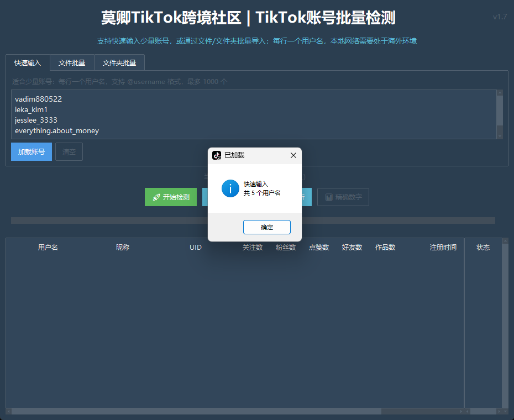Open the 文件夹批量 tab
514x420 pixels.
point(119,62)
